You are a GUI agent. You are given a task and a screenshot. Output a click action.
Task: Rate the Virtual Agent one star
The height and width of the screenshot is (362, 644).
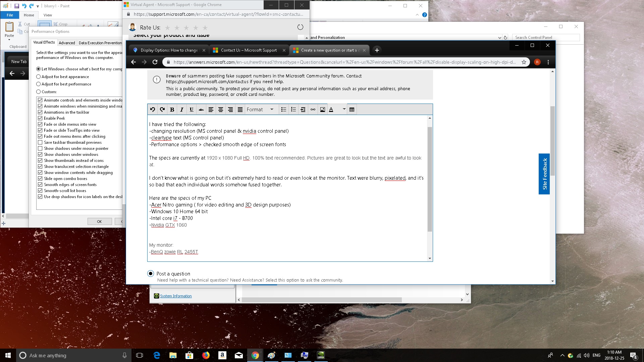click(x=168, y=27)
